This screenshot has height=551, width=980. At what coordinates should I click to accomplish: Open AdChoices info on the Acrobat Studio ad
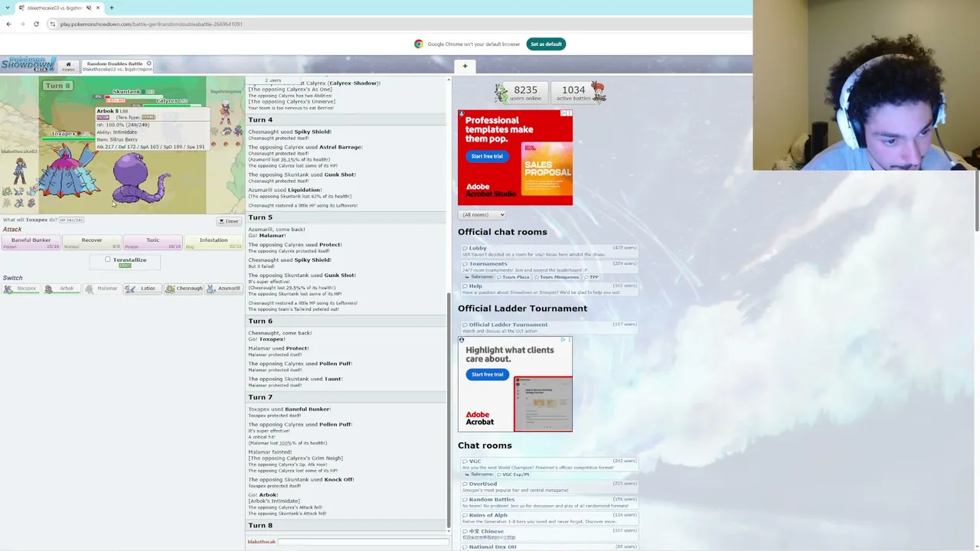563,113
